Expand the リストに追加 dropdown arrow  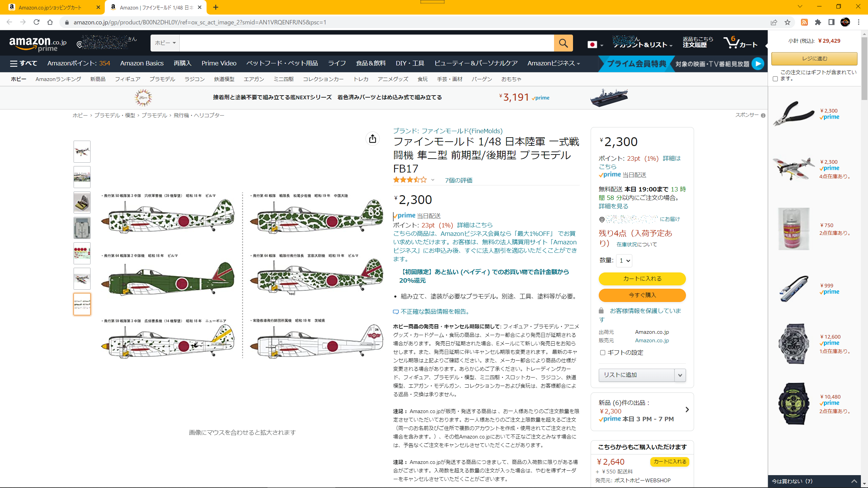click(680, 375)
